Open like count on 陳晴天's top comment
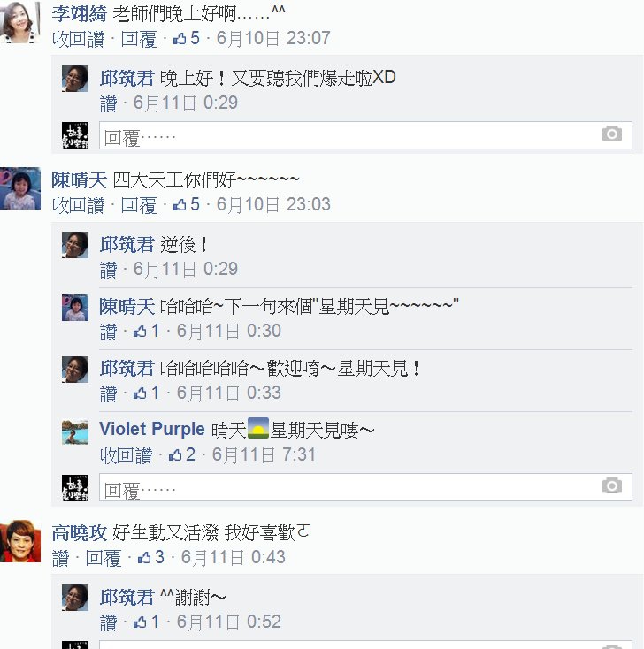 coord(187,204)
